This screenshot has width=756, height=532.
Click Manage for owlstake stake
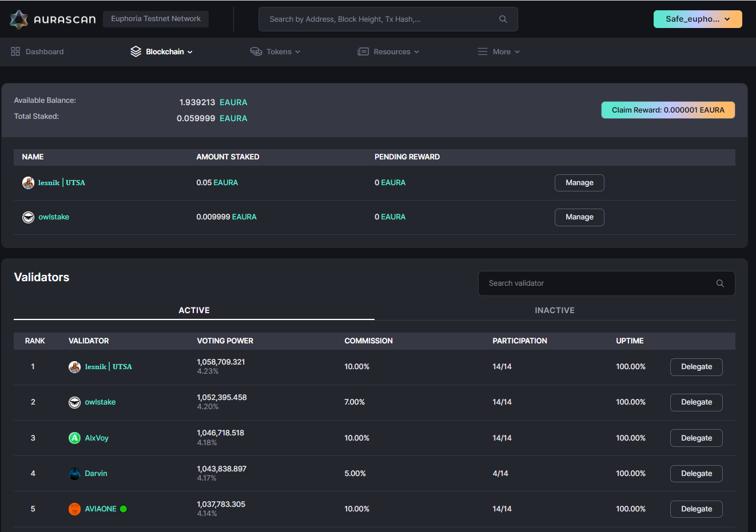[579, 217]
